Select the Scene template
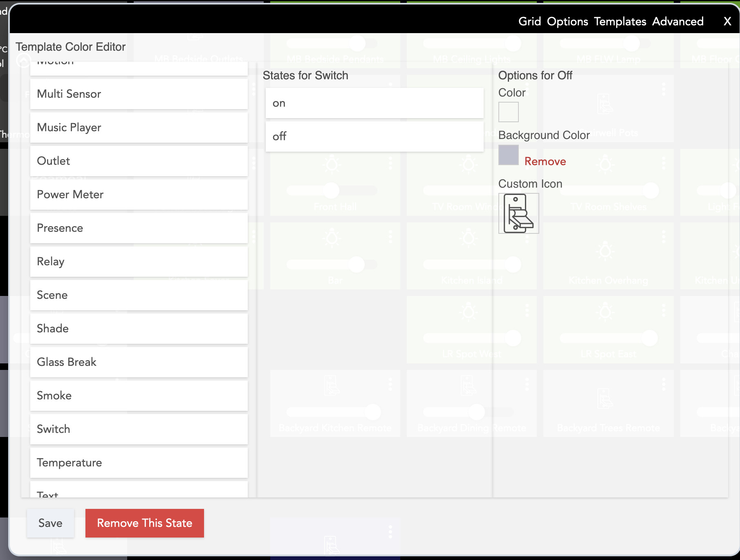Viewport: 740px width, 560px height. [x=139, y=295]
